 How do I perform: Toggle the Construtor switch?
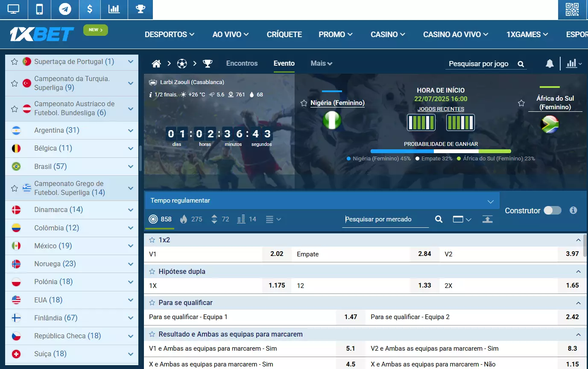[x=552, y=210]
